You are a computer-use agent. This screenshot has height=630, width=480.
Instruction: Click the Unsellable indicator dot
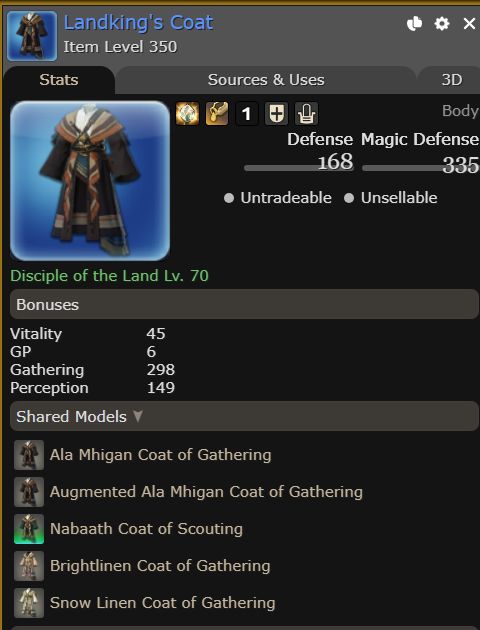click(349, 198)
